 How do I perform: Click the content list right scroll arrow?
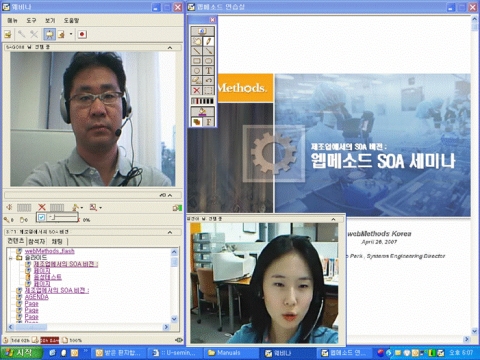[166, 327]
